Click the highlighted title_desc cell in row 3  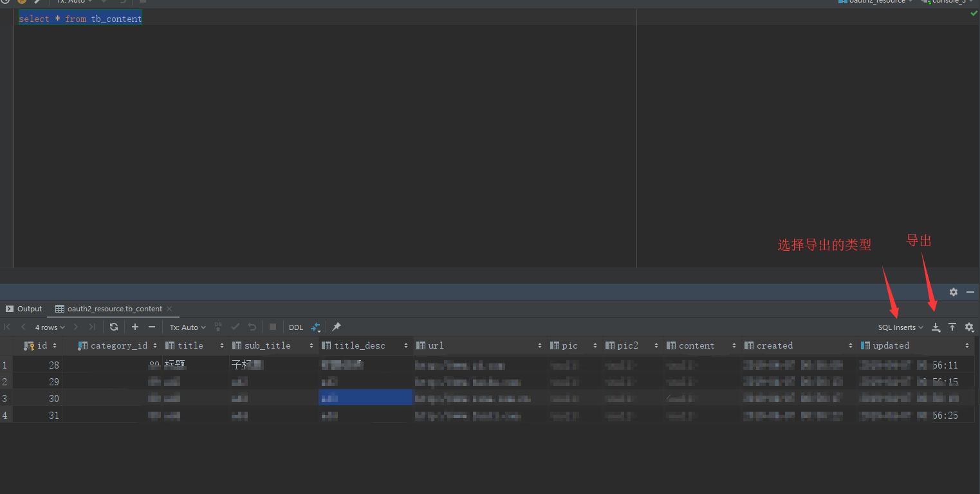point(365,398)
